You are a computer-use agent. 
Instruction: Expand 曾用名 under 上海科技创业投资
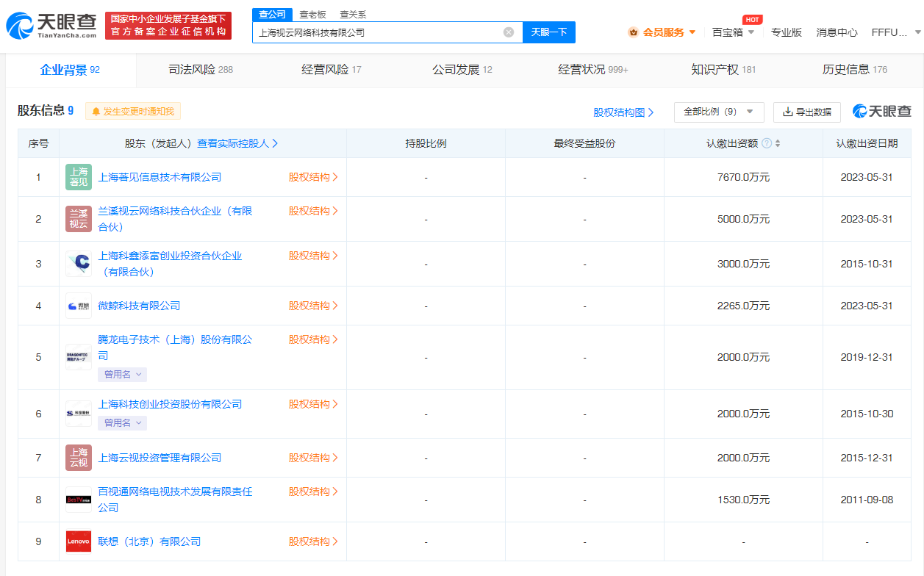[122, 423]
